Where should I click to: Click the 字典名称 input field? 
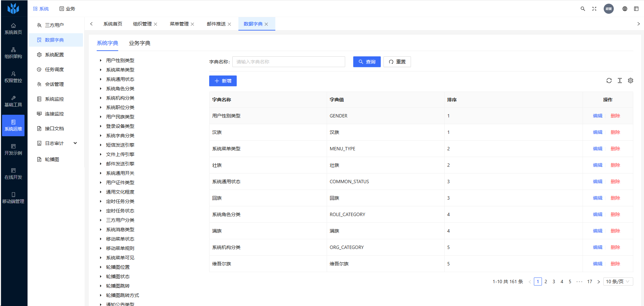(288, 62)
